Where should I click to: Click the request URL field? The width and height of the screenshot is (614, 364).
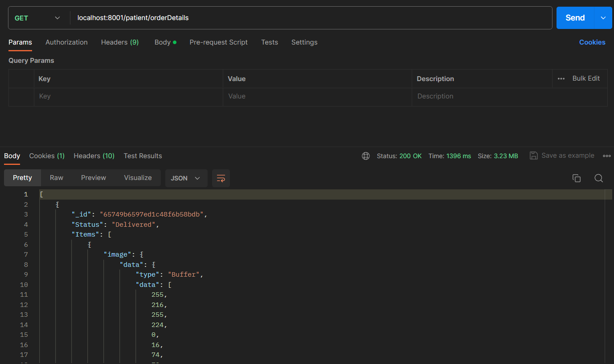click(x=311, y=18)
